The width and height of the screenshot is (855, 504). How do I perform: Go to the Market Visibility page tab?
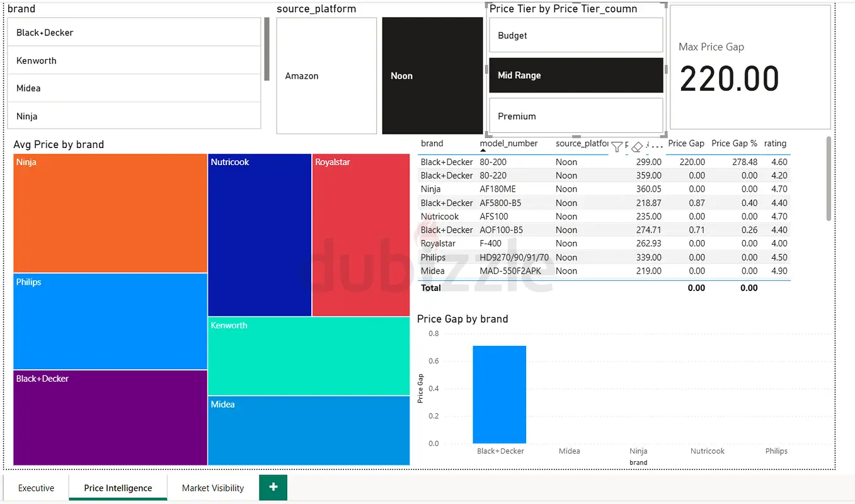pyautogui.click(x=213, y=488)
